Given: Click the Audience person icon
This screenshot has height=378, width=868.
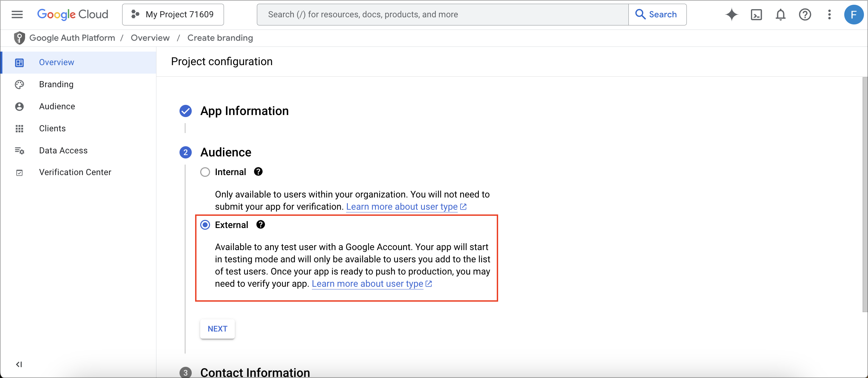Looking at the screenshot, I should tap(19, 107).
